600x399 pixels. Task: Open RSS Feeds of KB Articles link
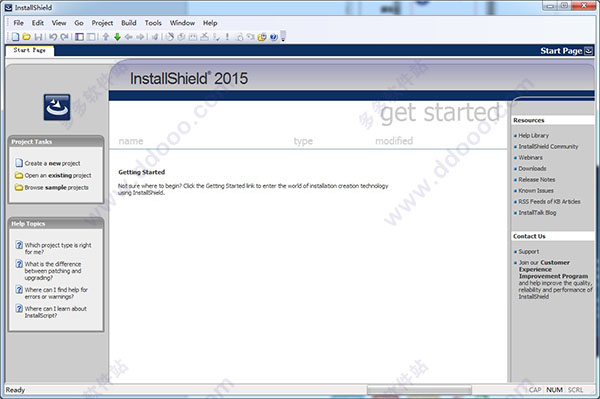point(549,202)
